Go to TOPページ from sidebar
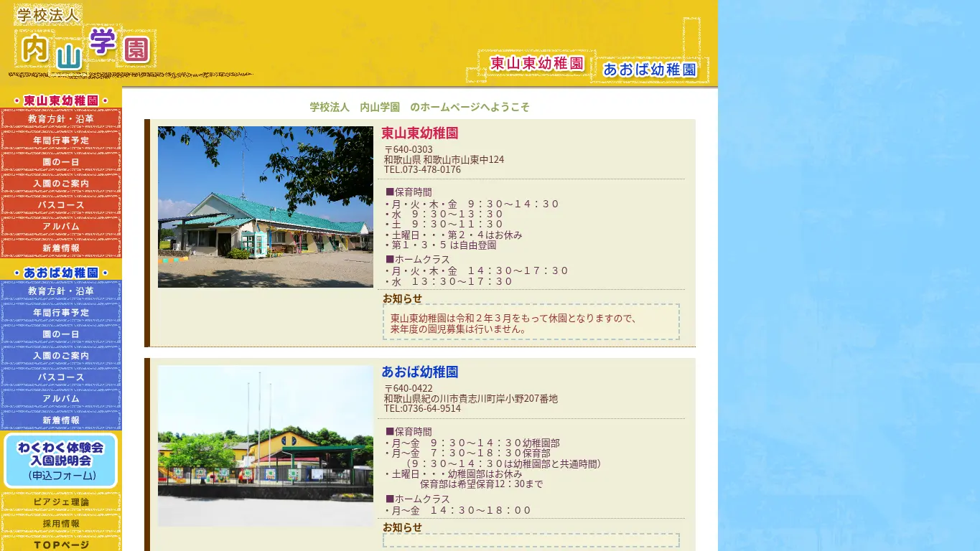The image size is (980, 551). [x=61, y=544]
